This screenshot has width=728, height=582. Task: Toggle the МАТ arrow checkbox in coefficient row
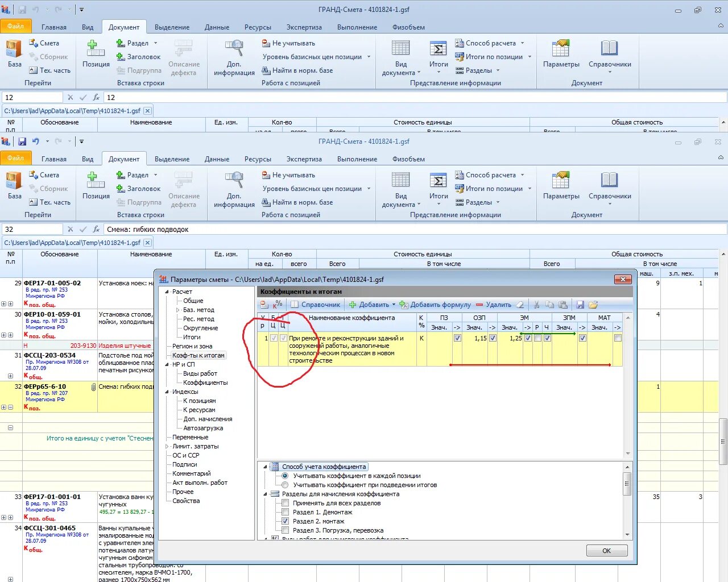pyautogui.click(x=618, y=338)
